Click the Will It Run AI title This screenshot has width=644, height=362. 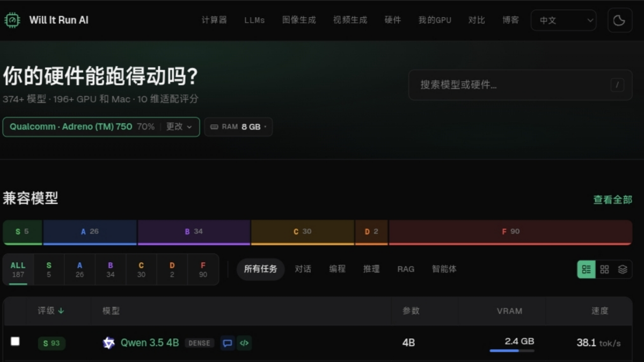[x=59, y=20]
